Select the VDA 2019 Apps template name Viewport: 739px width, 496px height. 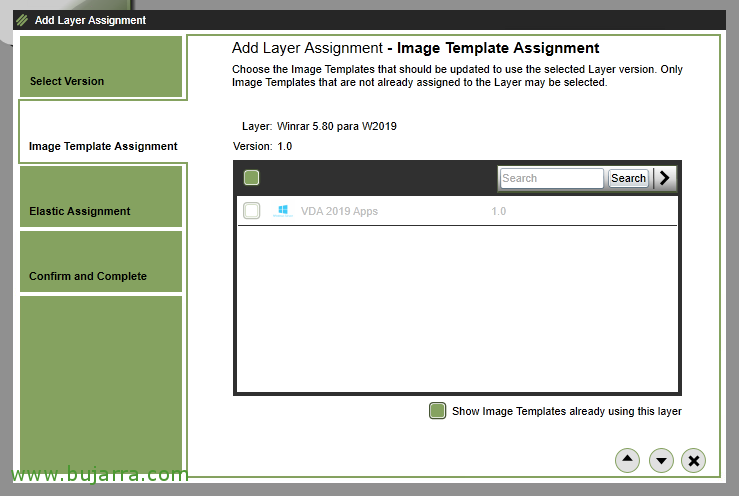coord(339,211)
